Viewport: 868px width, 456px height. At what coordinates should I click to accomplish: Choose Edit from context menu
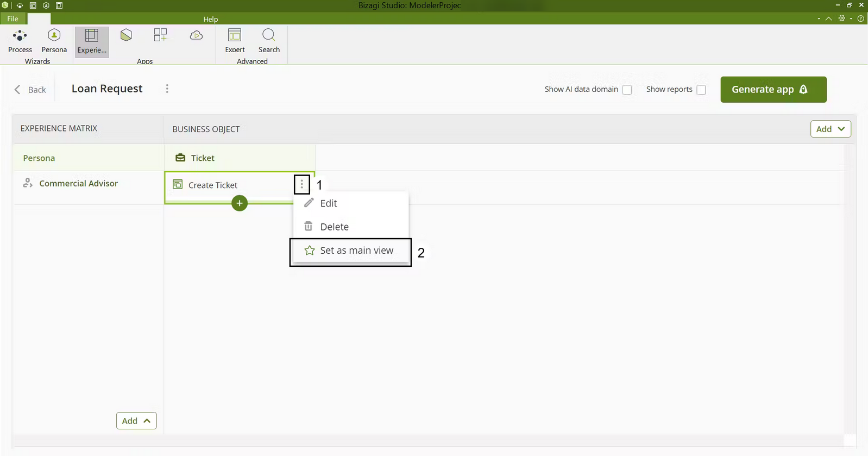351,203
